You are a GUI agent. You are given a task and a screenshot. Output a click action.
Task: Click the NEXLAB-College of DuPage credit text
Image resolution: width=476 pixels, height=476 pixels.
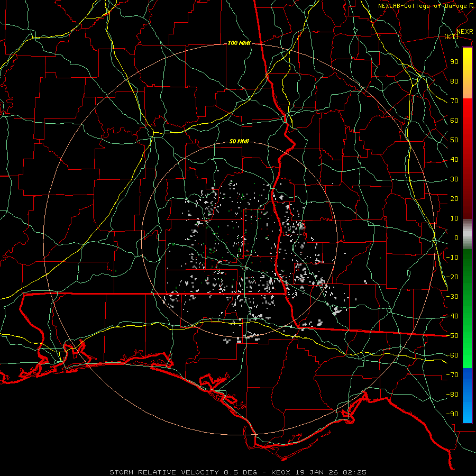coord(422,6)
